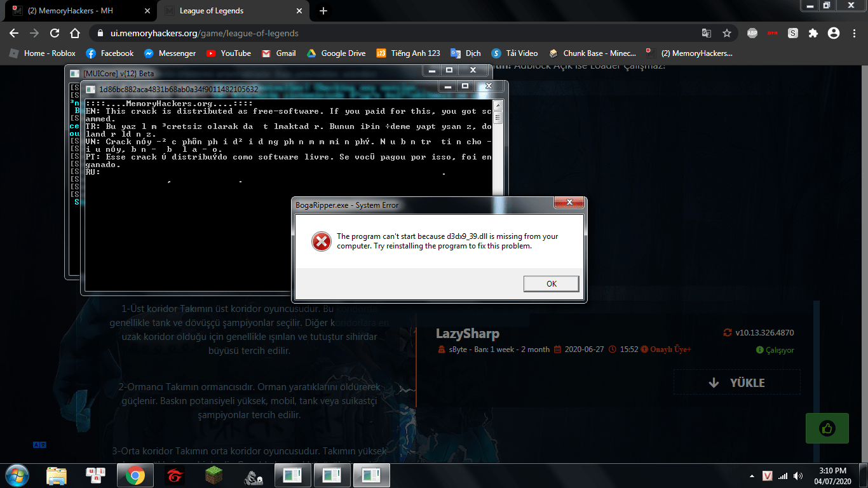Go back to the previous page

(x=14, y=33)
